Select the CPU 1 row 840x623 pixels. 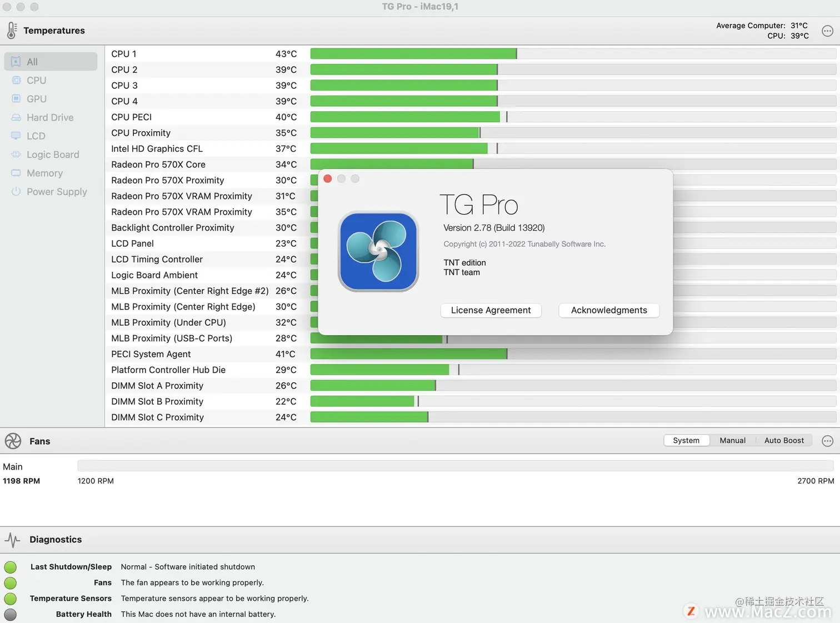472,54
